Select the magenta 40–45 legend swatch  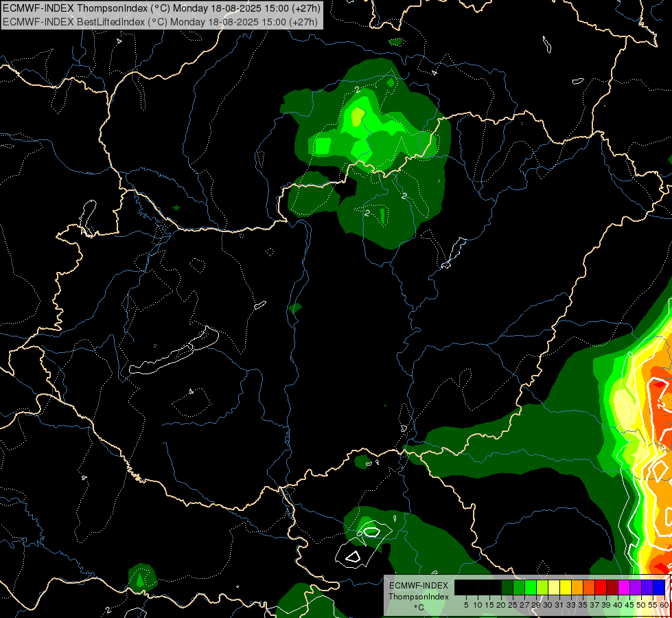(624, 587)
